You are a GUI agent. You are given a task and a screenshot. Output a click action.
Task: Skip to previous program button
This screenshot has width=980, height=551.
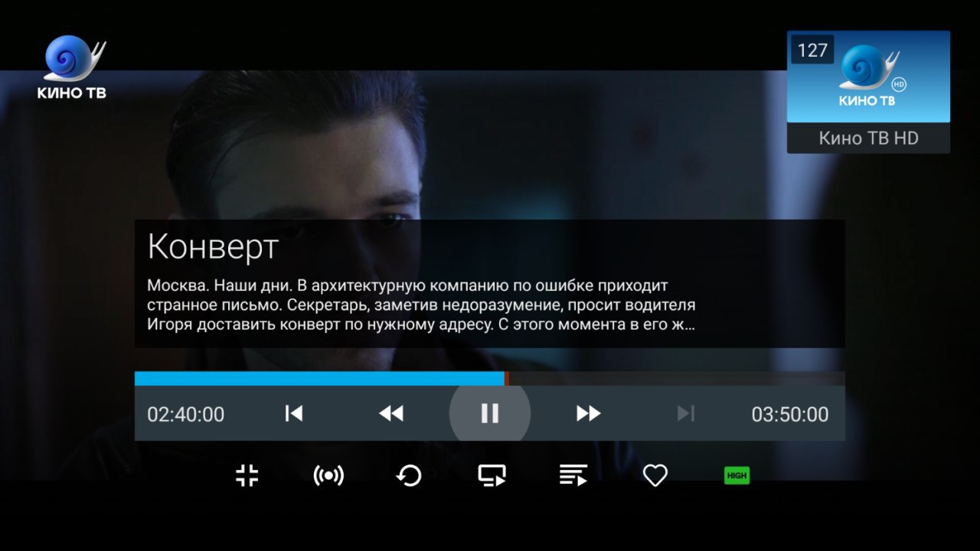coord(293,414)
